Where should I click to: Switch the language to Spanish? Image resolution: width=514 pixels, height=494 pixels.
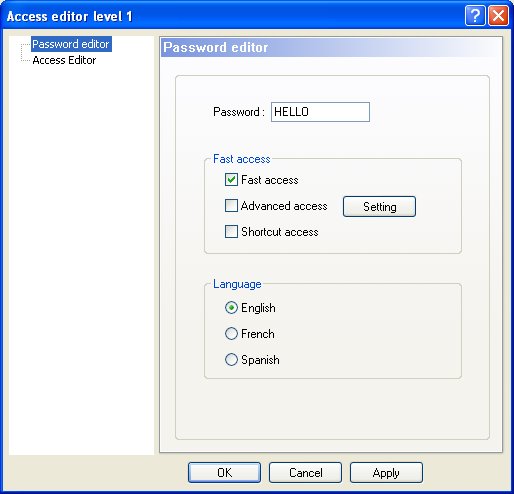coord(231,360)
